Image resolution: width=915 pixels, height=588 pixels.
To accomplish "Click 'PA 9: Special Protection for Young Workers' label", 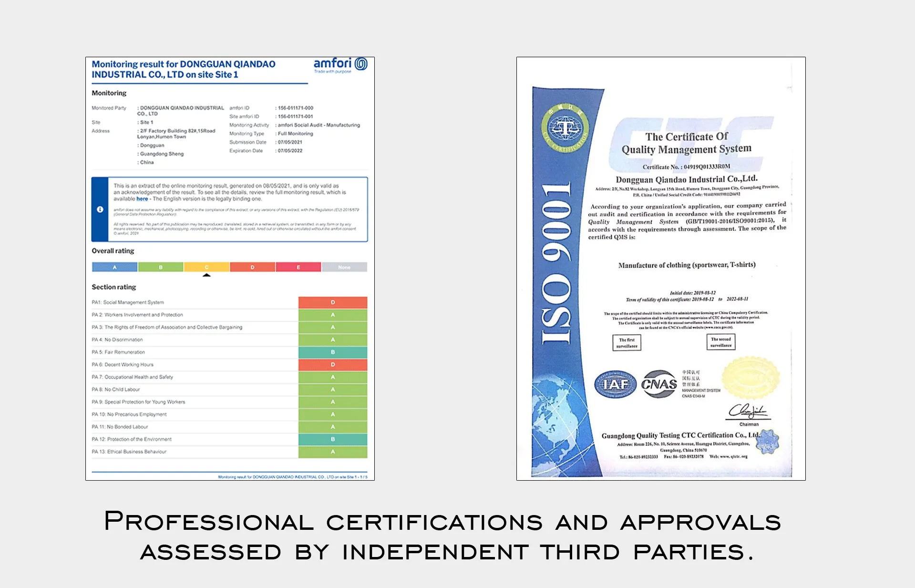I will pos(138,402).
